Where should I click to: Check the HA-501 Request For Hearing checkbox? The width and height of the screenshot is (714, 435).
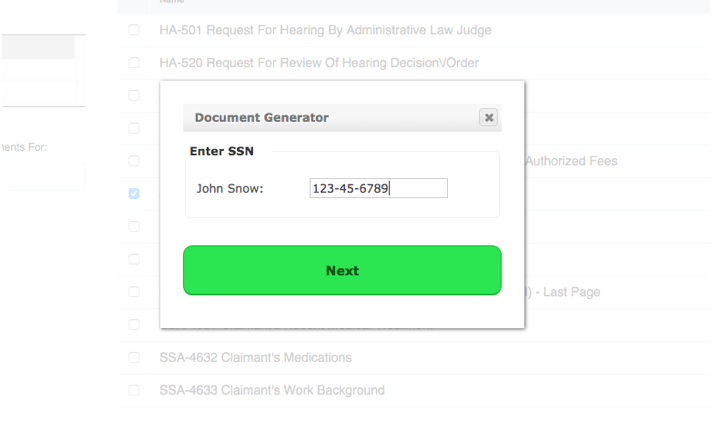(x=134, y=30)
